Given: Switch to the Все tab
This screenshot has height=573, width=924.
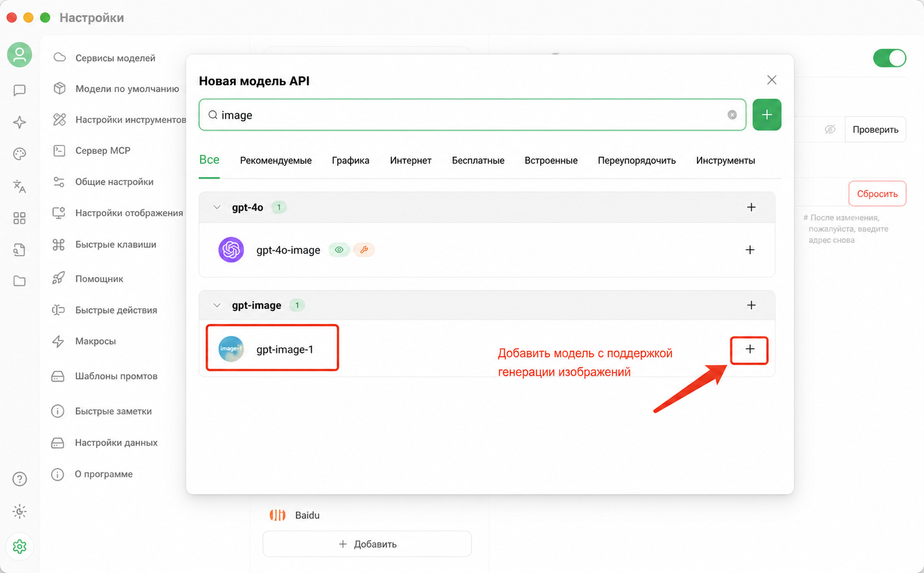Looking at the screenshot, I should (210, 160).
